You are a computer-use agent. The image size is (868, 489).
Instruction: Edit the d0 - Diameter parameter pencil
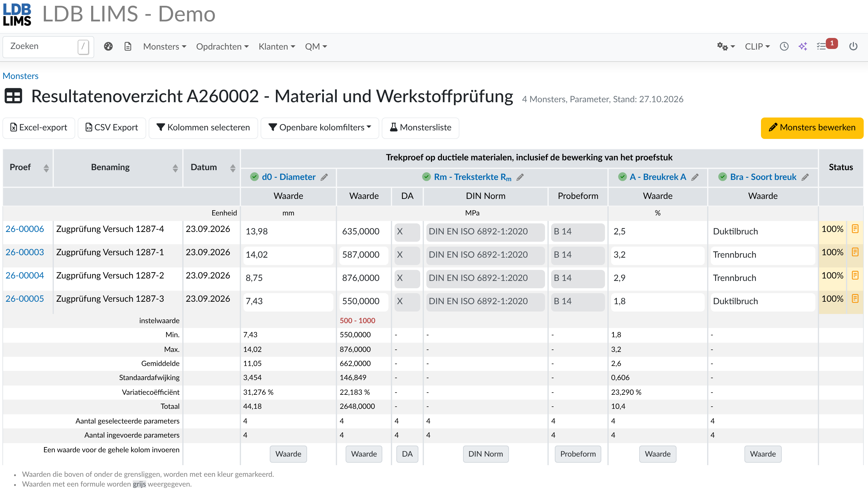tap(324, 177)
